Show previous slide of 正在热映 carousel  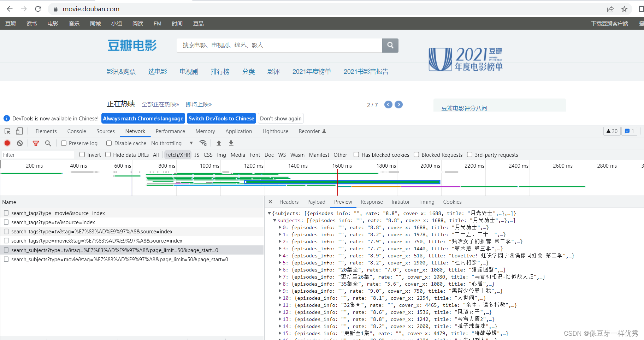point(388,105)
